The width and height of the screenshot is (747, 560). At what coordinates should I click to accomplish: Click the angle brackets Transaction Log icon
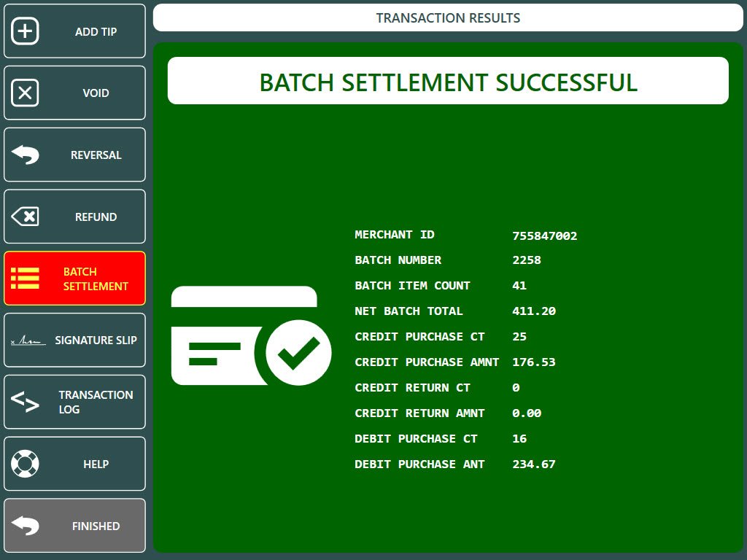coord(26,402)
